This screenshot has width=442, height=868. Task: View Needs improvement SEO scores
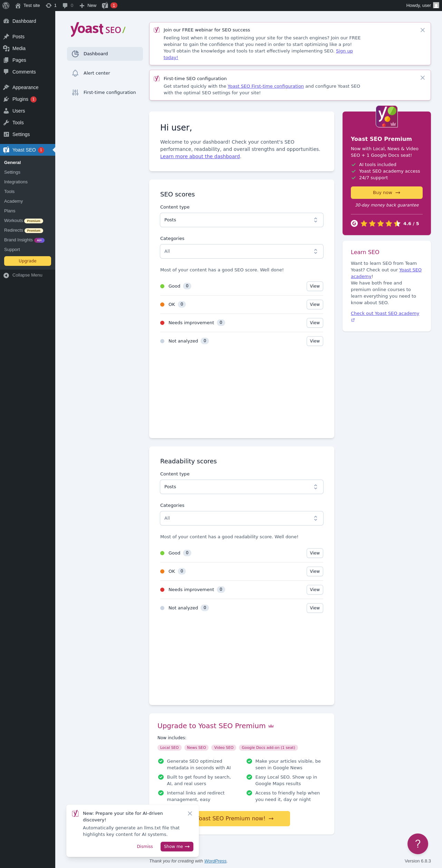click(315, 323)
